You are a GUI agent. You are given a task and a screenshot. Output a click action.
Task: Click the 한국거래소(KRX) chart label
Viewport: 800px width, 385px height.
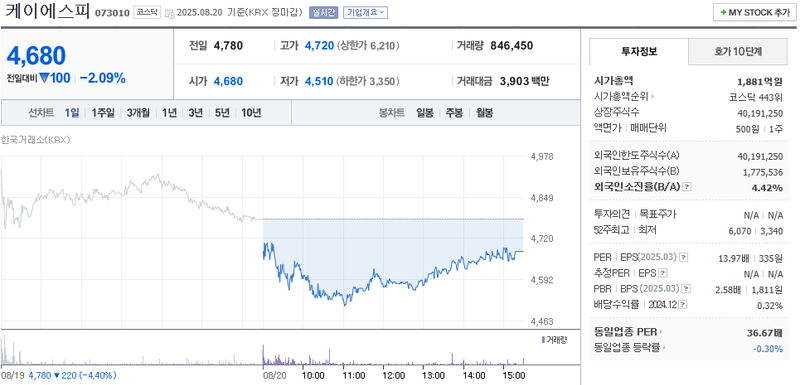coord(35,140)
